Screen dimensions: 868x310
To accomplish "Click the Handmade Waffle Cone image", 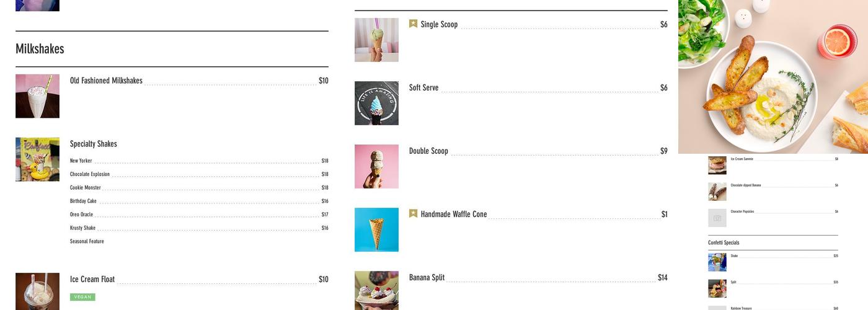I will pos(376,229).
